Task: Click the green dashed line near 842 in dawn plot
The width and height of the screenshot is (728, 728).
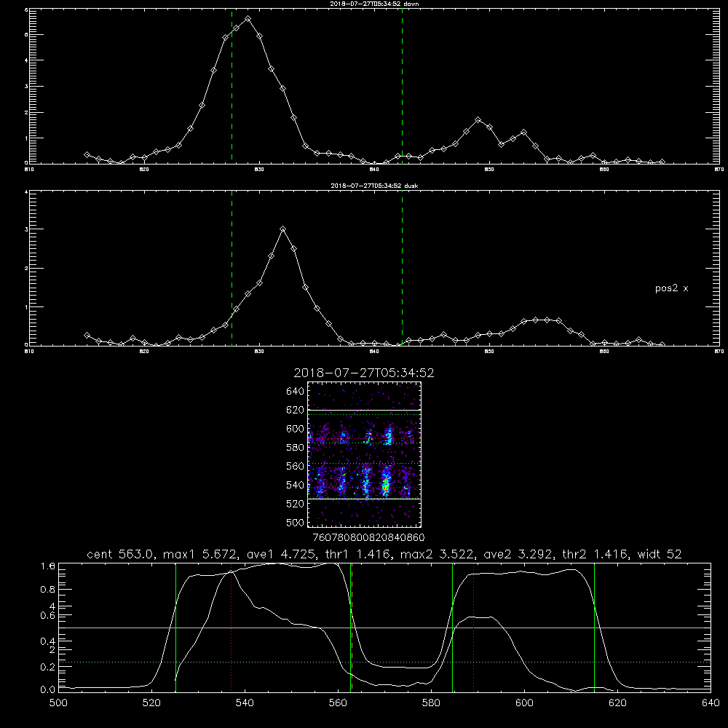Action: point(402,86)
